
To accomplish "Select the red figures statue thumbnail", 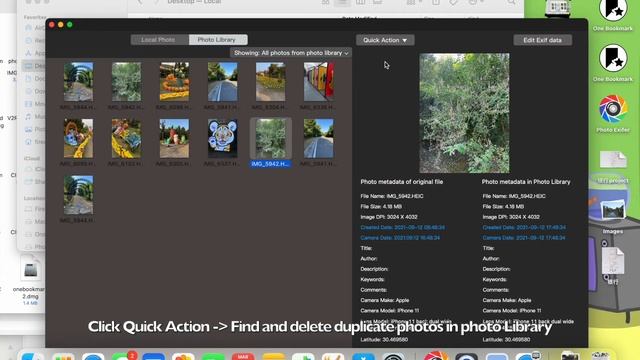I will point(174,138).
